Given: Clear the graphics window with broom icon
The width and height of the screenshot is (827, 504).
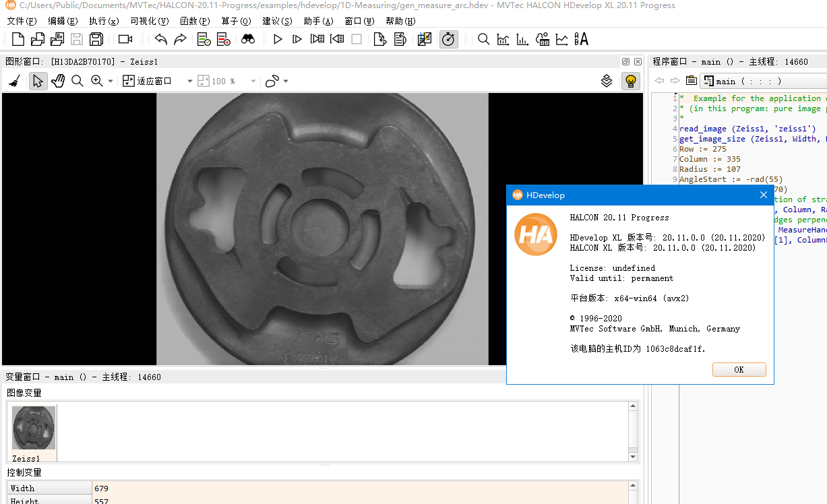Looking at the screenshot, I should (x=14, y=81).
